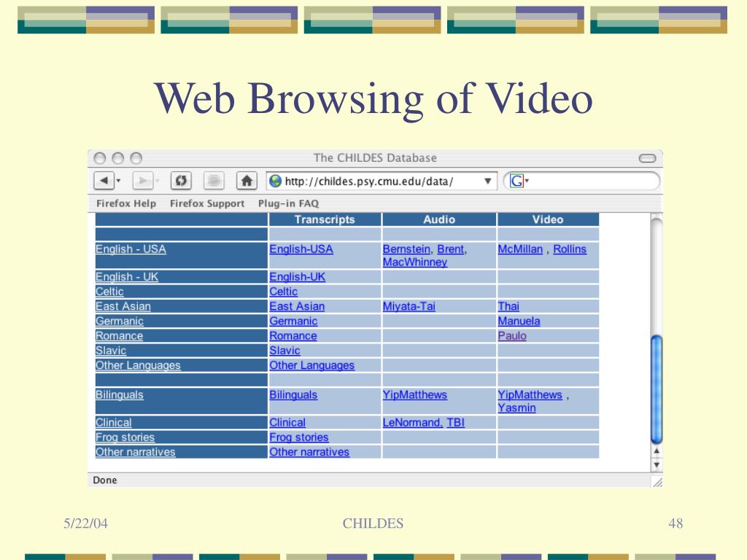Open the Romance row heading link
747x560 pixels.
119,335
